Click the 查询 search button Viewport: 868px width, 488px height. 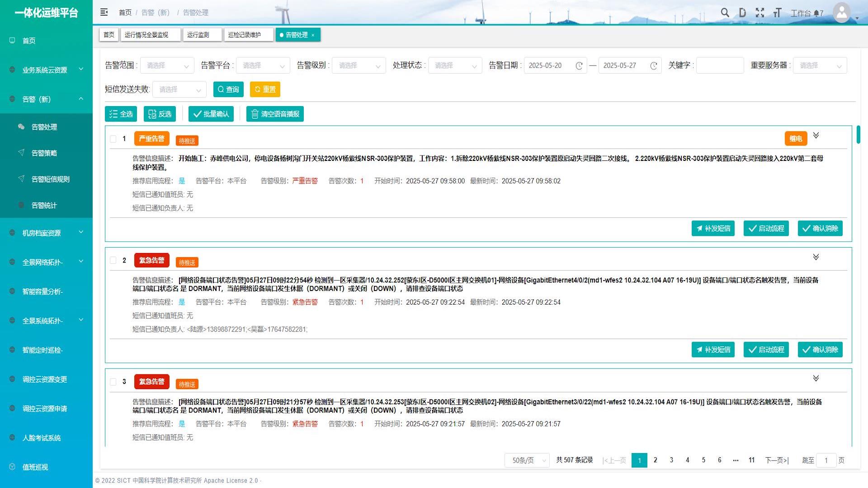point(228,89)
